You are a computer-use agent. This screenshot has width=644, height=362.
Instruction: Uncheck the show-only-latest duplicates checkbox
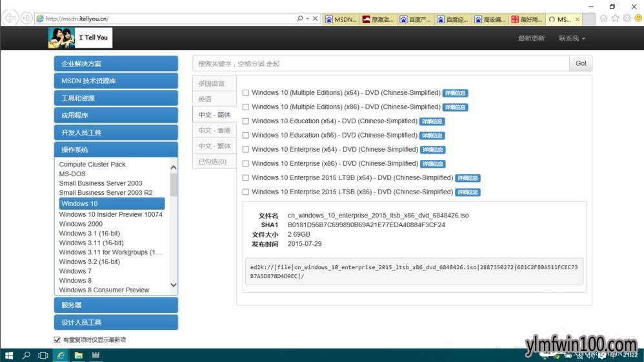[57, 340]
